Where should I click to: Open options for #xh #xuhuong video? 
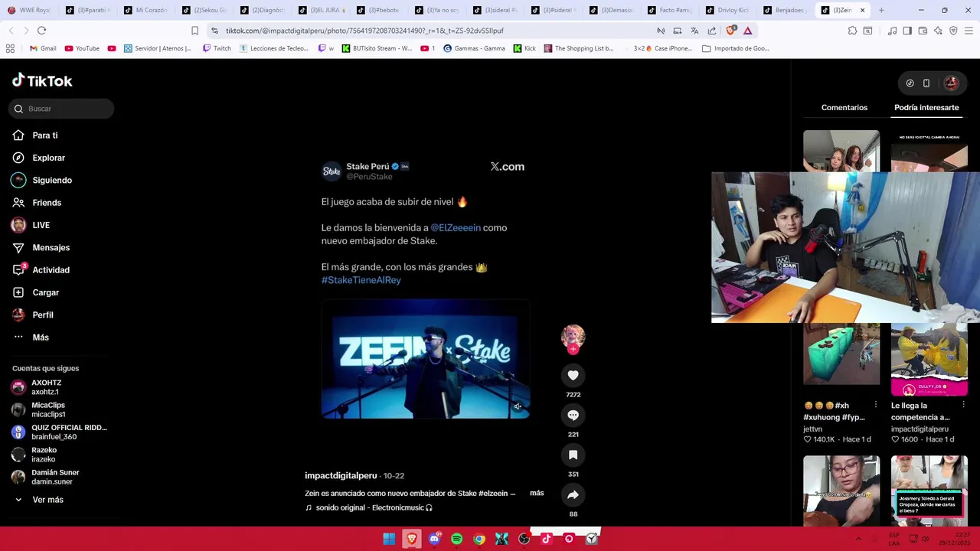pyautogui.click(x=876, y=406)
